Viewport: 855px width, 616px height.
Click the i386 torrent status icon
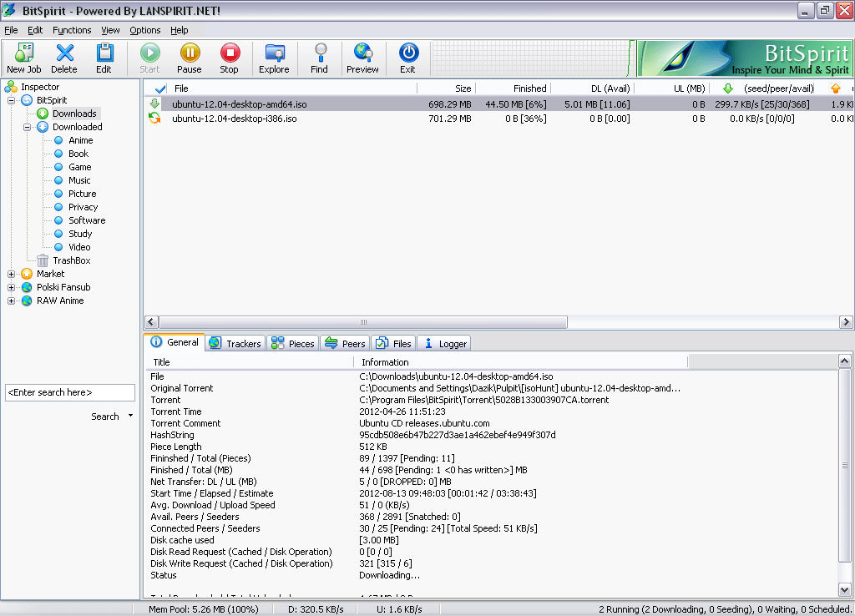(154, 118)
